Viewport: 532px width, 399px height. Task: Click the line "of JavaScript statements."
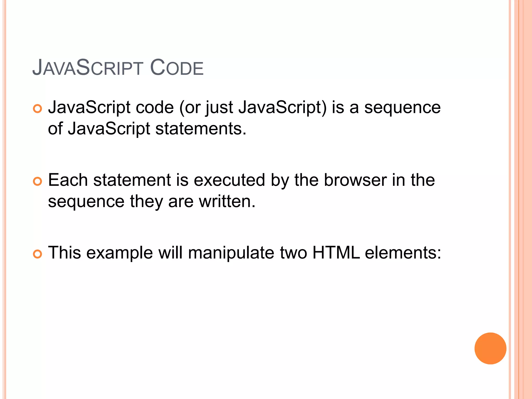tap(147, 128)
